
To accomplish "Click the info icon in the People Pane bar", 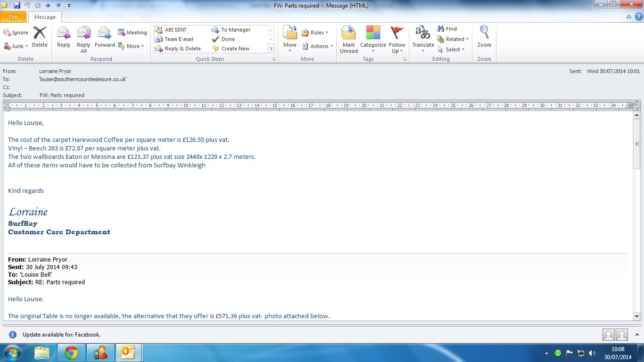I will click(13, 335).
